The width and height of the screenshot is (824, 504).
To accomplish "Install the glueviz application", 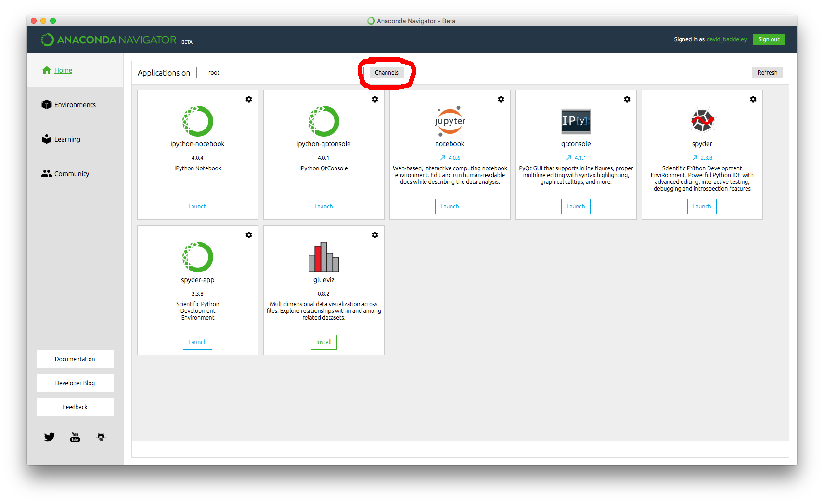I will pos(324,342).
